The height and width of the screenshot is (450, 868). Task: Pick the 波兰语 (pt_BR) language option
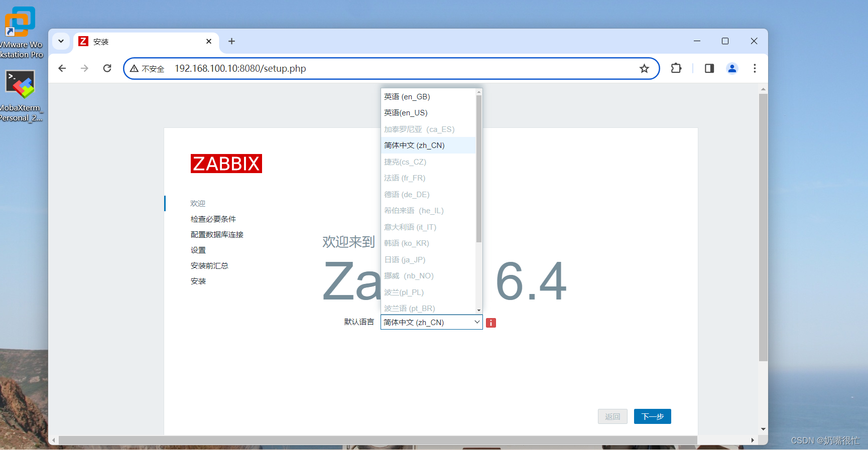428,308
